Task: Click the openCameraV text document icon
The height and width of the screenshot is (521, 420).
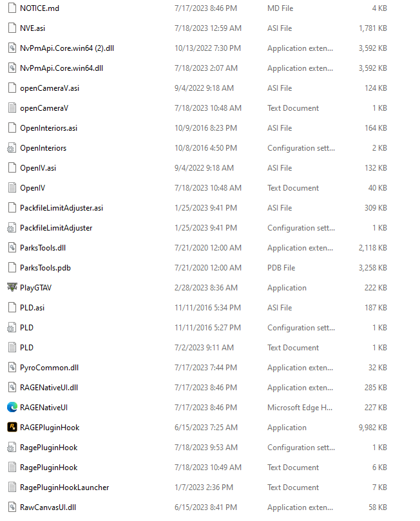Action: [x=12, y=108]
